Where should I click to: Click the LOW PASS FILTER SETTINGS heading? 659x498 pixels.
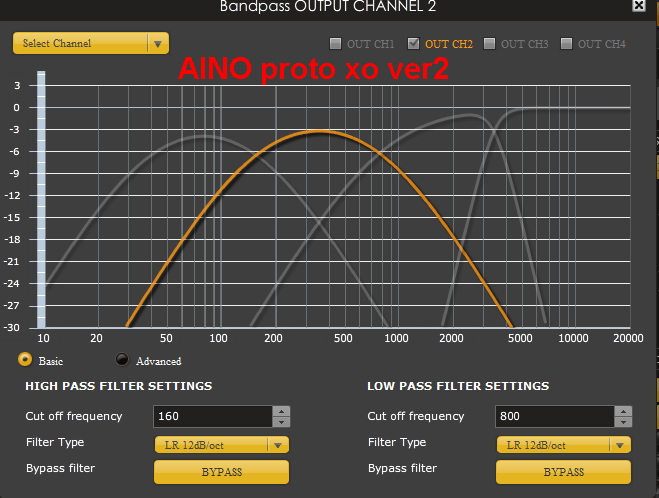click(x=458, y=386)
